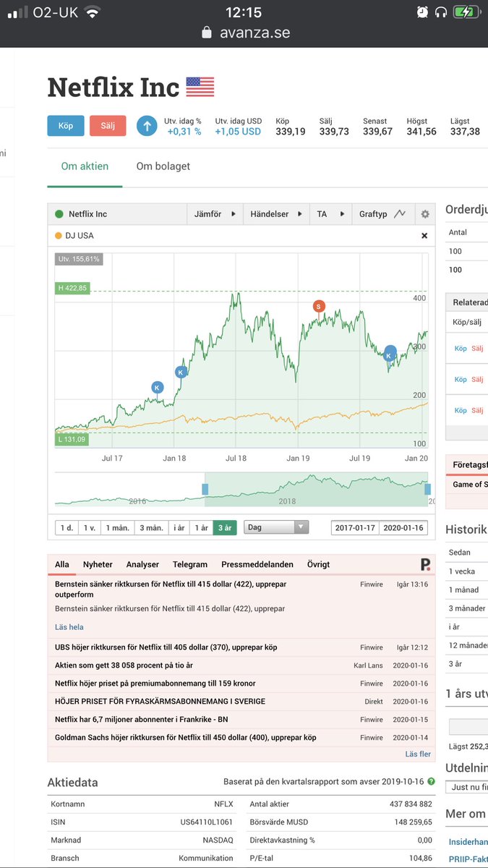Screen dimensions: 488x868
Task: Select the i år time period
Action: click(179, 527)
